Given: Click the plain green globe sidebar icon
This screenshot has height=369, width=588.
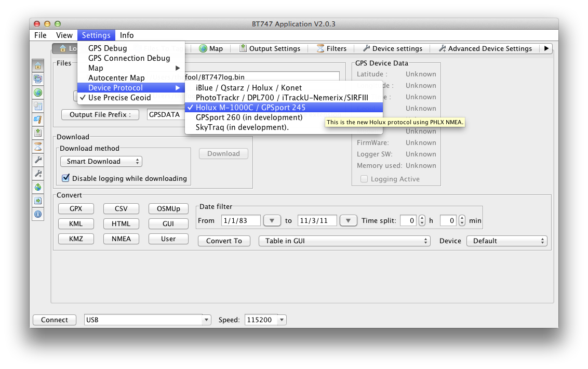Looking at the screenshot, I should click(38, 93).
